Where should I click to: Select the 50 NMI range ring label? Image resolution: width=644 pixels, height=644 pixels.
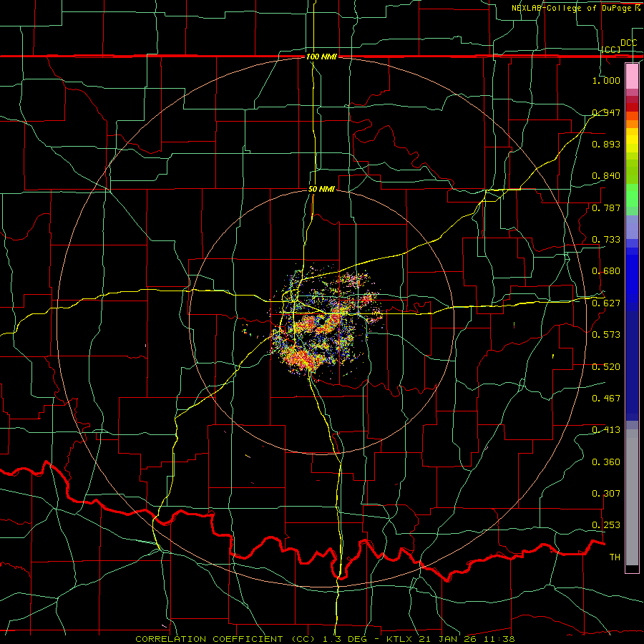click(x=321, y=189)
